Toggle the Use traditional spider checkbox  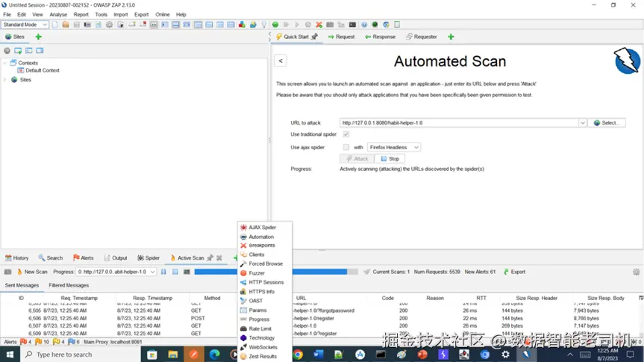pos(346,134)
